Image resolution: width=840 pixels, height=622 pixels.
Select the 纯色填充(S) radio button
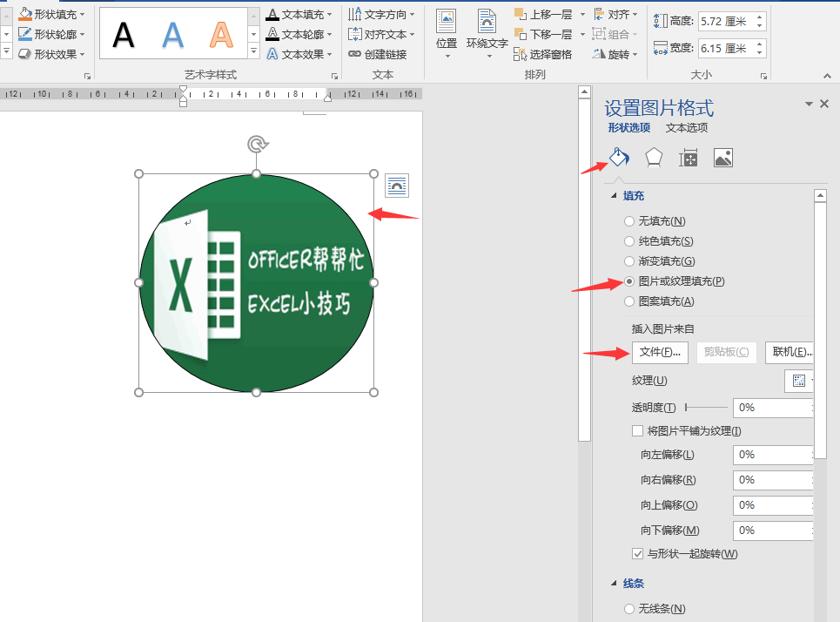pos(629,241)
